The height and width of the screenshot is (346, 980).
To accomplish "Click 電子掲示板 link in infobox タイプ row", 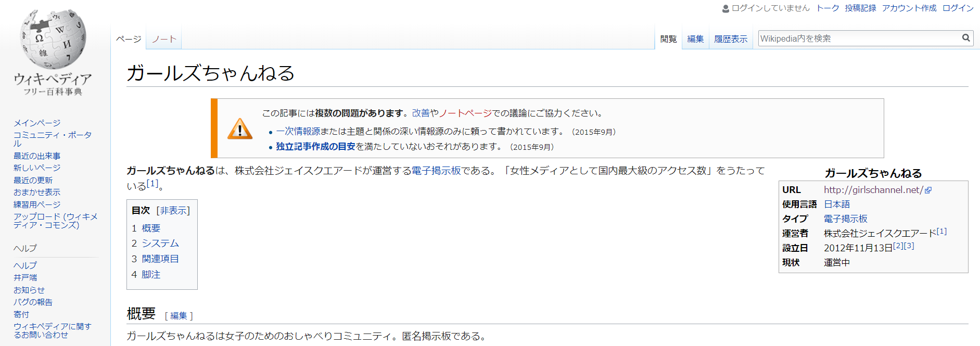I will pyautogui.click(x=846, y=219).
